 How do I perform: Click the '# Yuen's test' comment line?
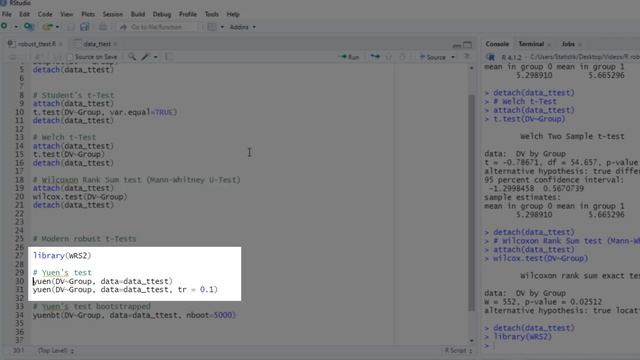tap(62, 273)
